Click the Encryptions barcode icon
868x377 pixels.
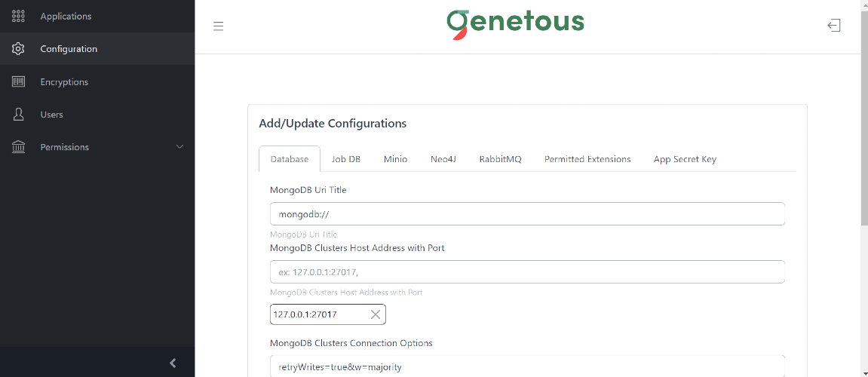(18, 82)
